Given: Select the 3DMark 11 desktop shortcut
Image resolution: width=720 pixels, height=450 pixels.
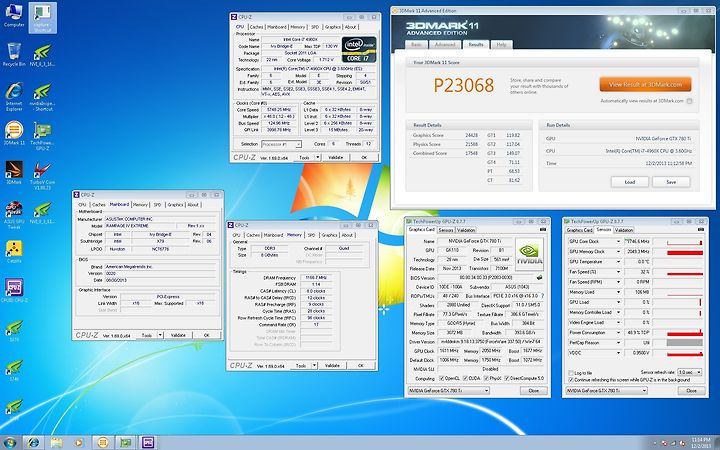Looking at the screenshot, I should point(14,133).
